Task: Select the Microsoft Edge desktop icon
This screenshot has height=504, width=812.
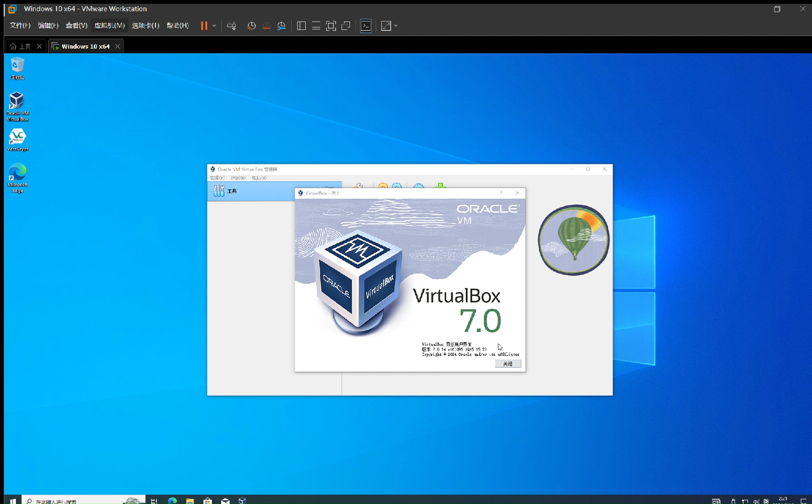Action: pos(17,178)
